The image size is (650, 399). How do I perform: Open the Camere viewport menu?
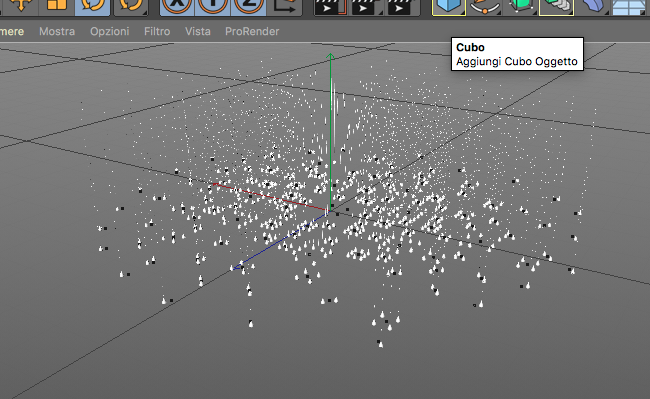[12, 31]
